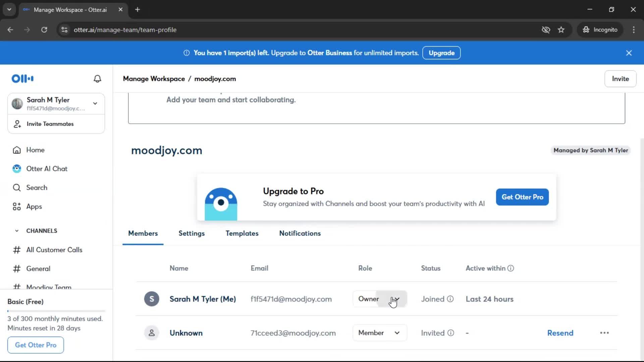Expand the Sarah M Tyler account menu
The height and width of the screenshot is (362, 644).
(x=95, y=104)
